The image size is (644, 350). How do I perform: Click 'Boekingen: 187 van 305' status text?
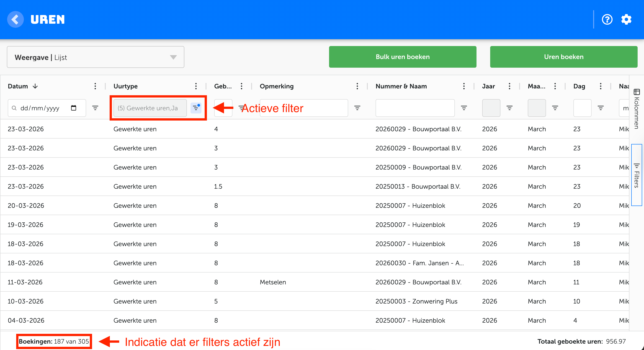point(54,341)
